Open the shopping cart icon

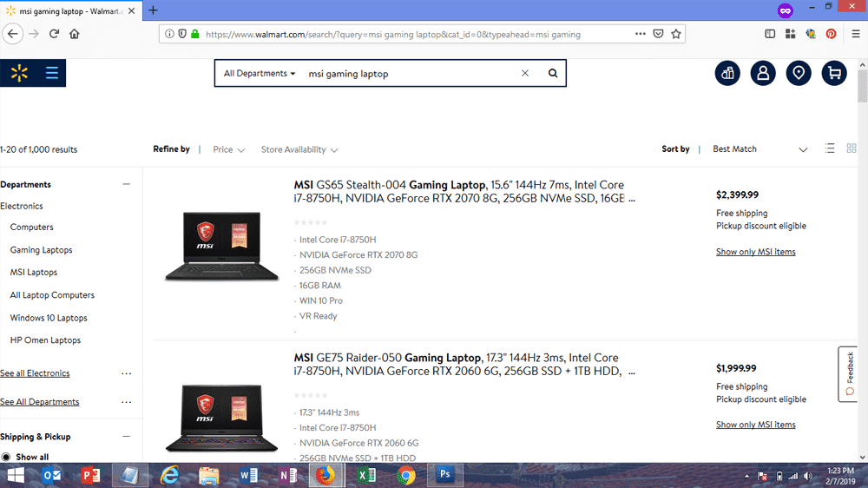(833, 73)
